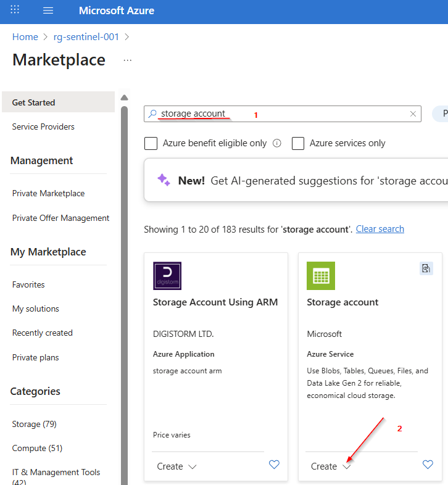Open the app launcher grid icon
This screenshot has height=485, width=448.
(15, 10)
